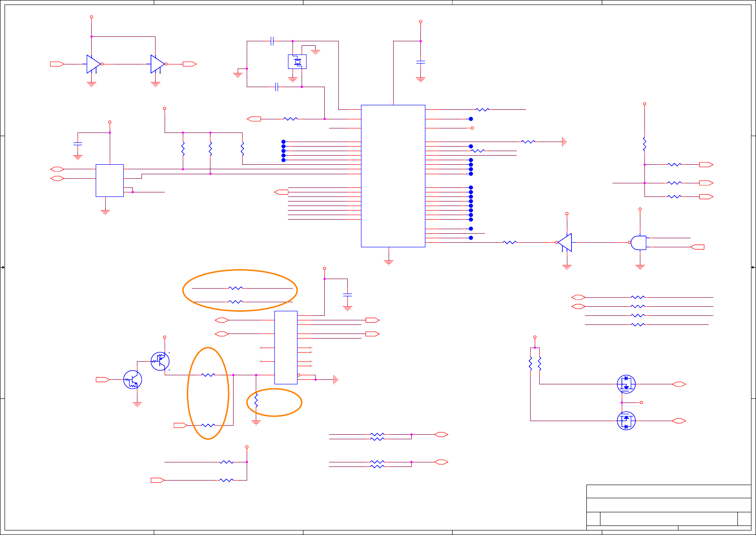The image size is (756, 535).
Task: Select the capacitor above the crystal
Action: coord(272,41)
